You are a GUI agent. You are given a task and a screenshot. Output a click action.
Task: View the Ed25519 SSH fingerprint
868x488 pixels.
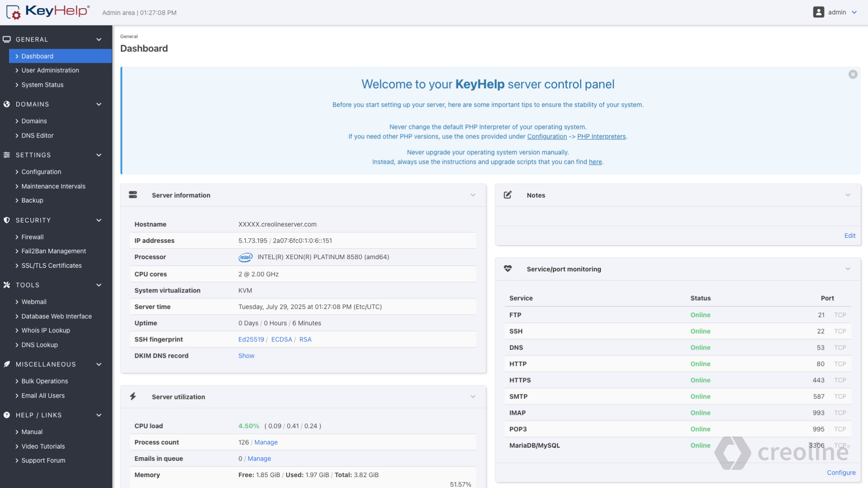click(251, 340)
